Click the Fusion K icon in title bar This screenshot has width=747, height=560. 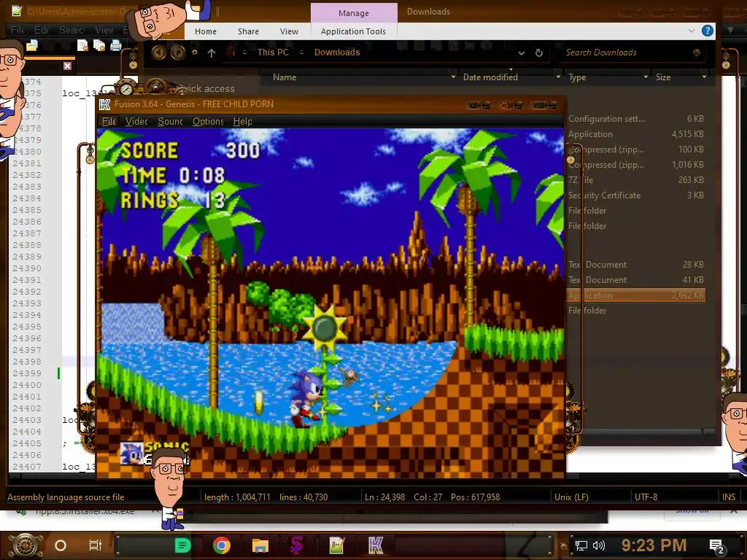point(105,104)
